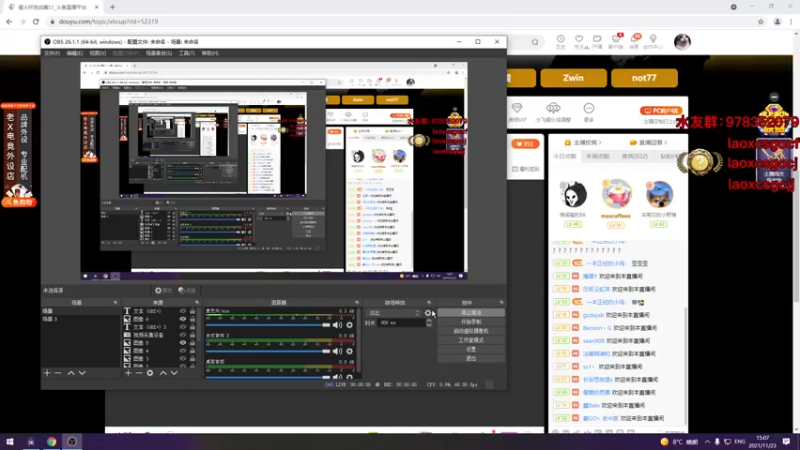800x450 pixels.
Task: Open the 文件(F) menu in OBS
Action: (x=52, y=53)
